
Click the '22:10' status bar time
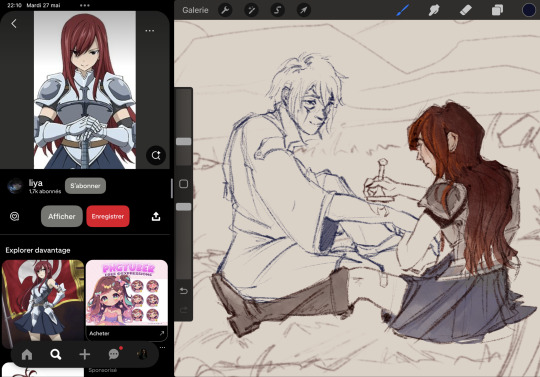[x=14, y=5]
